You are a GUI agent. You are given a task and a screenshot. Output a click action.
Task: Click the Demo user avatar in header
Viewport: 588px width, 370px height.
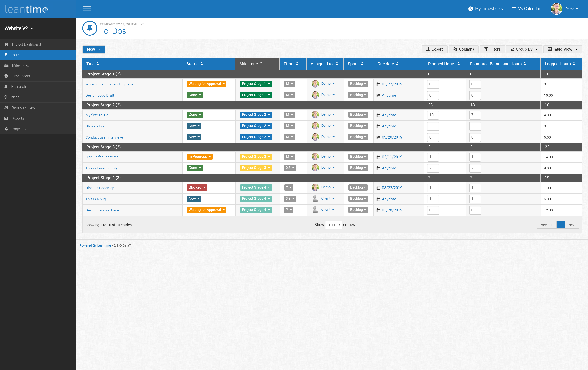click(556, 9)
